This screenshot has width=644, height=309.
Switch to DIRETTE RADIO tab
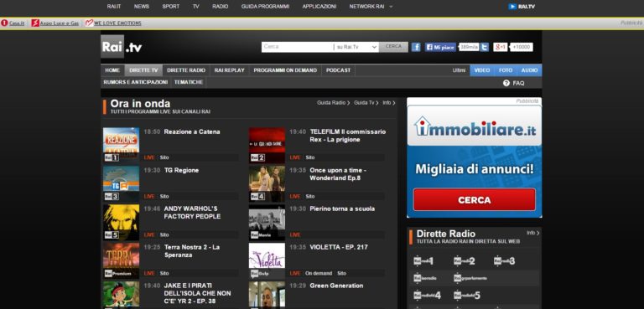point(186,70)
